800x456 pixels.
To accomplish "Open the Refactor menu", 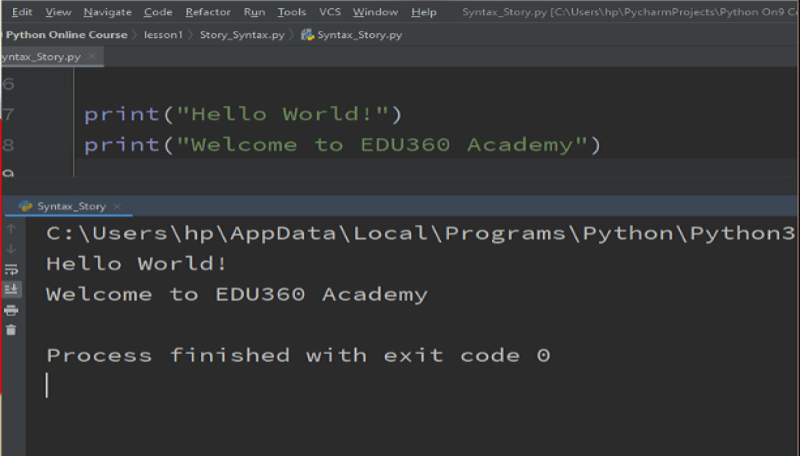I will coord(208,12).
